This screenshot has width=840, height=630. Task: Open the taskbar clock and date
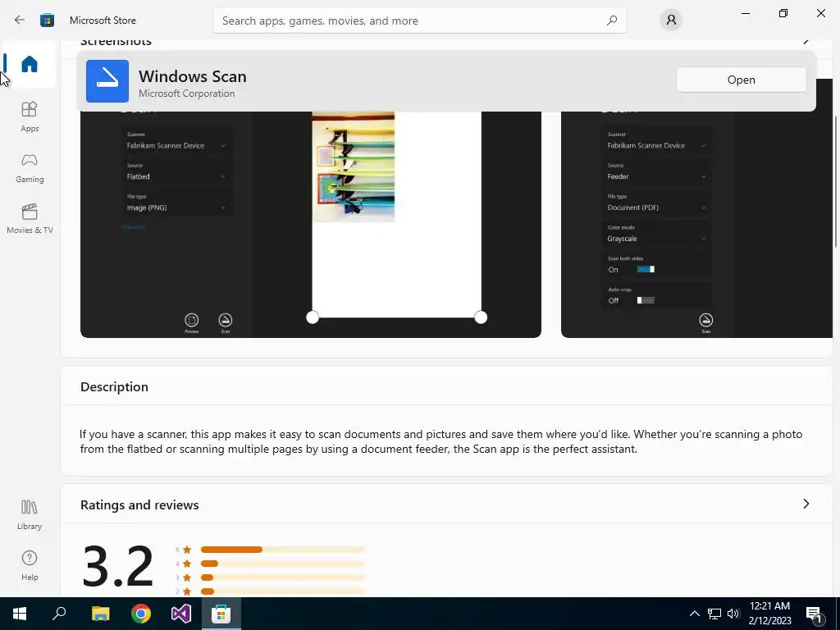pos(769,614)
